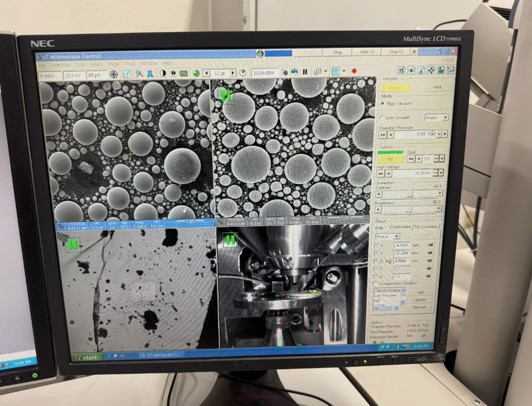This screenshot has height=406, width=532.
Task: Tick the X coordinate checkbox
Action: (376, 246)
